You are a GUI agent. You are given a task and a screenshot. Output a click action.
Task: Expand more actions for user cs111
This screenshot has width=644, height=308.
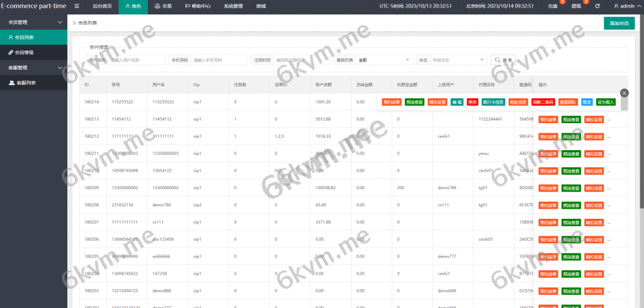(x=609, y=223)
